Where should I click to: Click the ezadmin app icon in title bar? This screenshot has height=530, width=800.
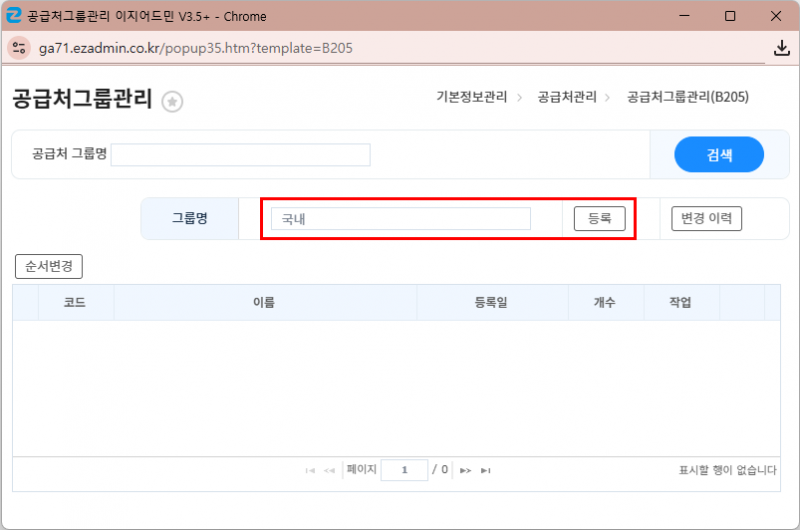14,16
